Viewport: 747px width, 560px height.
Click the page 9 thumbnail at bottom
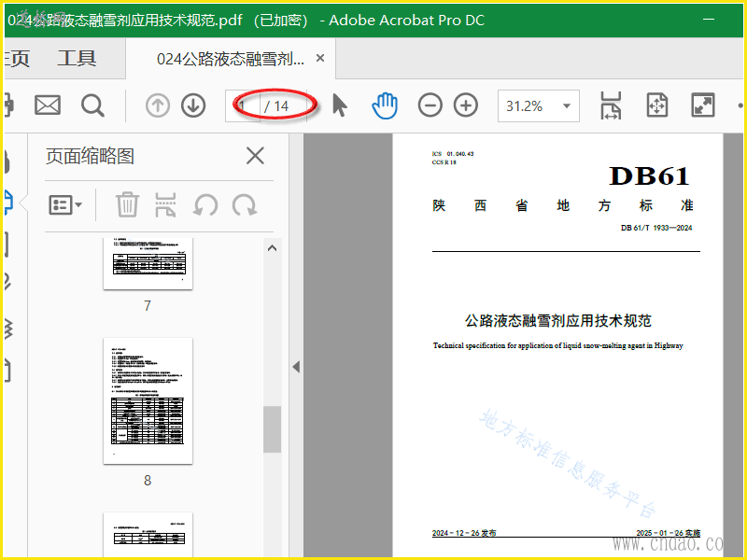tap(148, 534)
